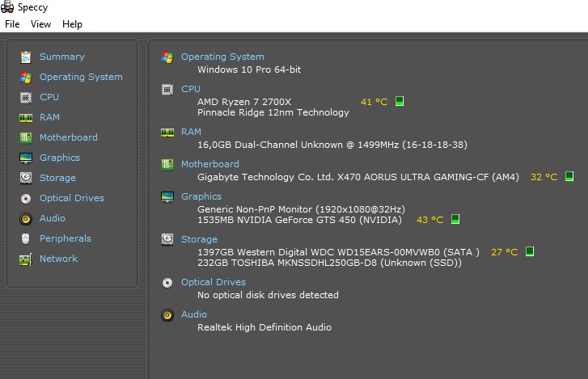Open the Motherboard sidebar section
The image size is (588, 379).
(x=69, y=137)
